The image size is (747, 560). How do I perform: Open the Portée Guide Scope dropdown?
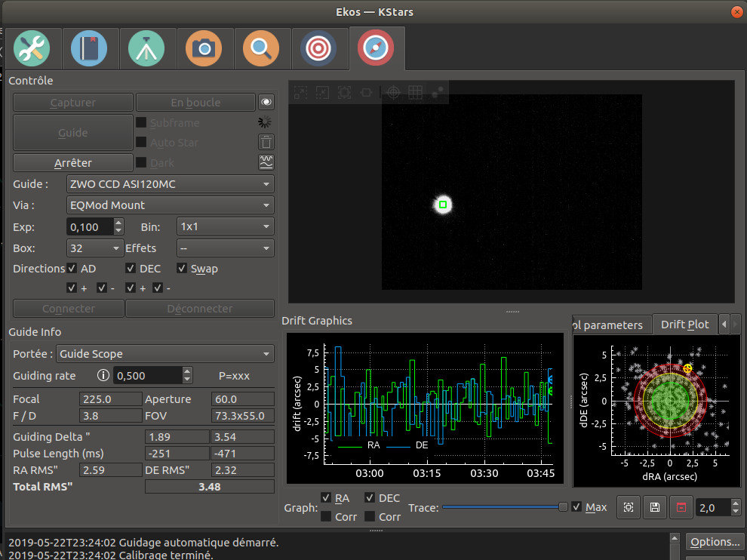[x=164, y=354]
